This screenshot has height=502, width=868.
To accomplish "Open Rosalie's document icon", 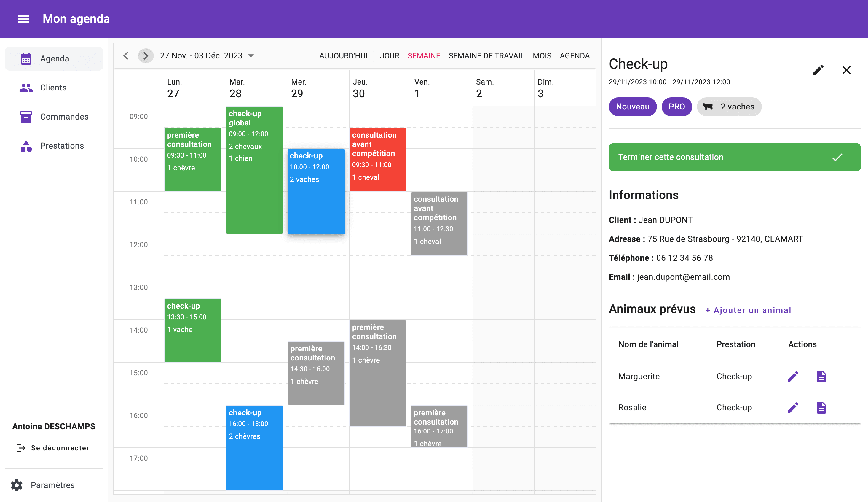I will [821, 408].
